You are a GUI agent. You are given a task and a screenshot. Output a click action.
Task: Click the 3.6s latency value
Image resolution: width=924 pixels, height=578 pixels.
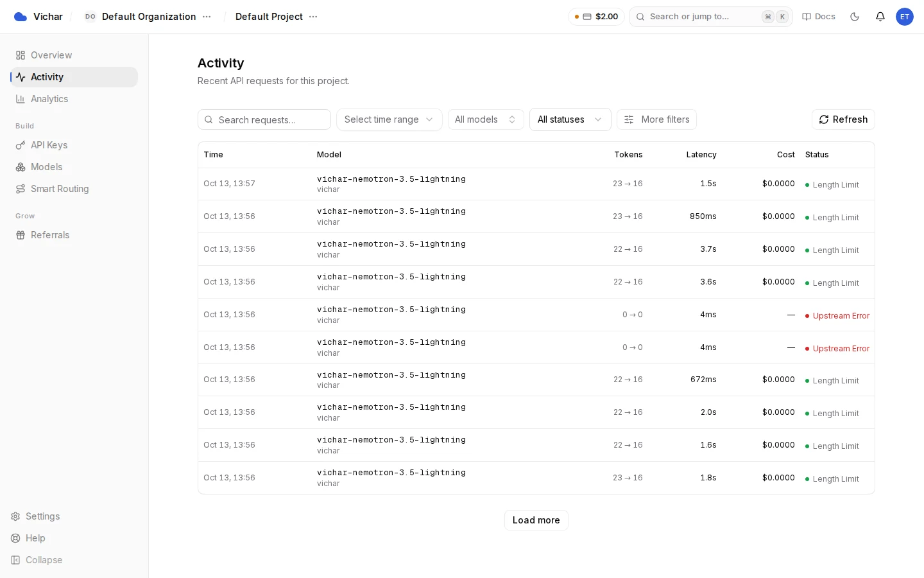pyautogui.click(x=708, y=282)
